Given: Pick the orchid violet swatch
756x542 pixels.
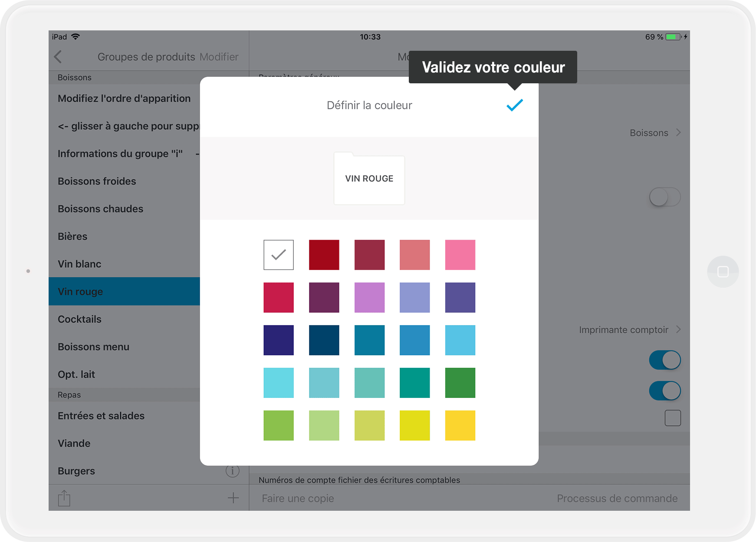Looking at the screenshot, I should pos(369,297).
